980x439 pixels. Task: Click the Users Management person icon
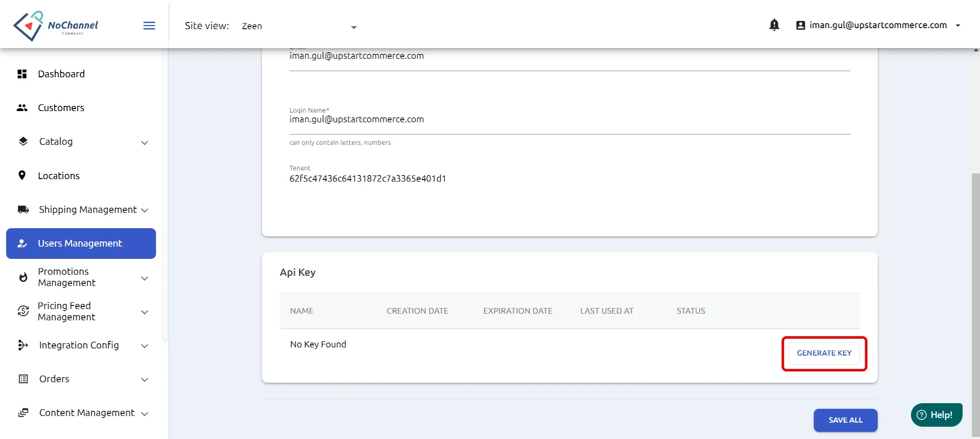22,244
